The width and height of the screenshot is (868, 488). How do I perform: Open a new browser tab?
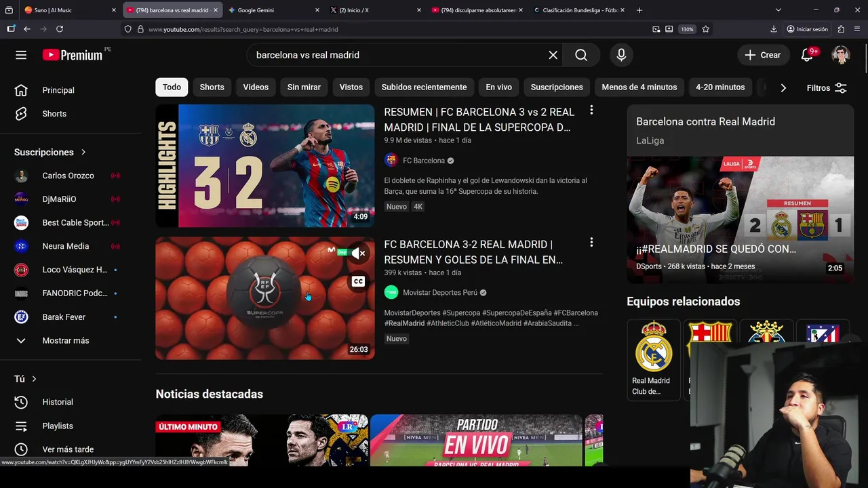[x=639, y=10]
